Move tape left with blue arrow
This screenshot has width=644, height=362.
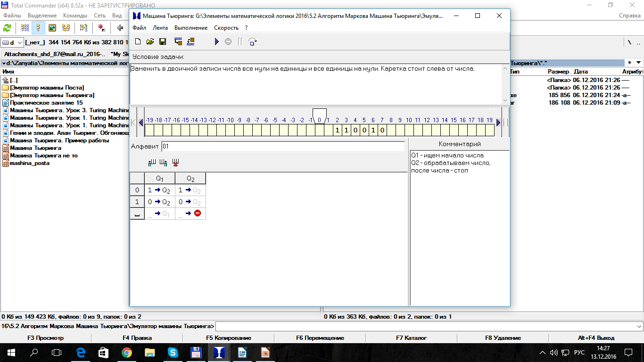point(141,123)
